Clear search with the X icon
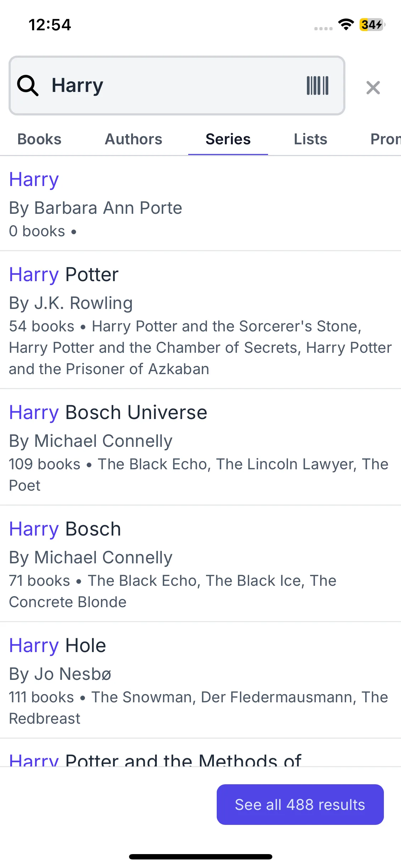Screen dimensions: 401x868 (373, 87)
